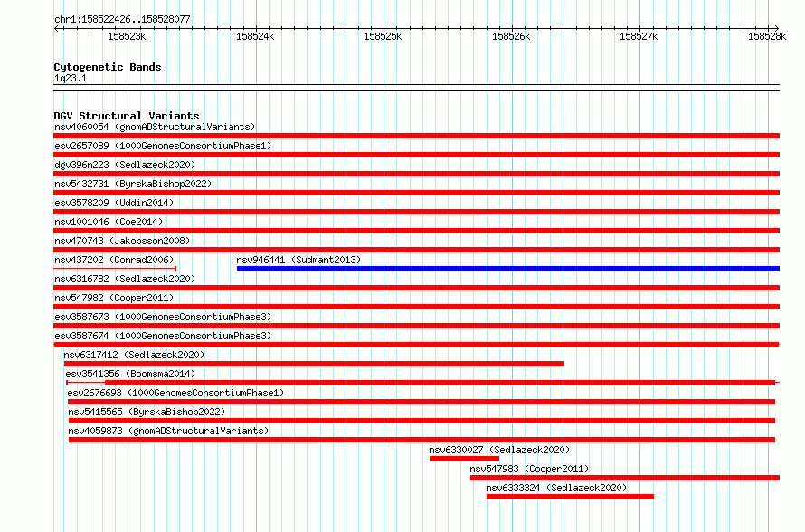The height and width of the screenshot is (532, 805).
Task: Click the esv2676693 1000GenomesConsortiumPhase1 label
Action: point(175,393)
